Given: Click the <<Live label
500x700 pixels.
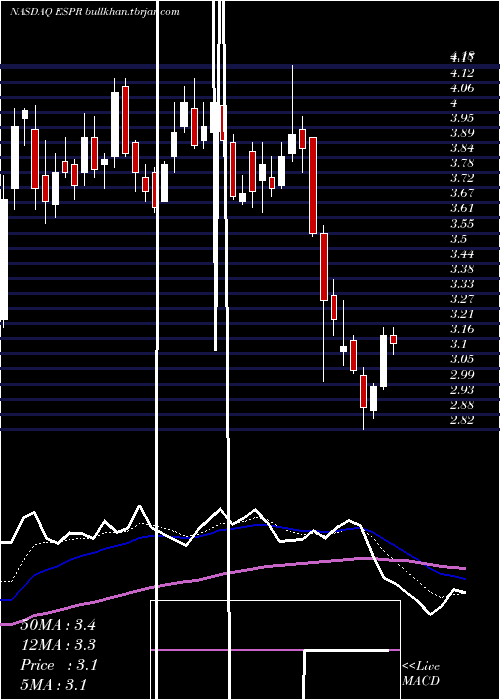Looking at the screenshot, I should pyautogui.click(x=421, y=666).
